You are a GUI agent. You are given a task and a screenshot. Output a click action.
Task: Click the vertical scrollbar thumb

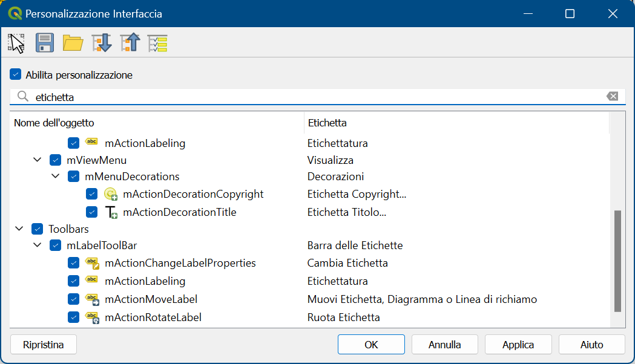(x=617, y=261)
